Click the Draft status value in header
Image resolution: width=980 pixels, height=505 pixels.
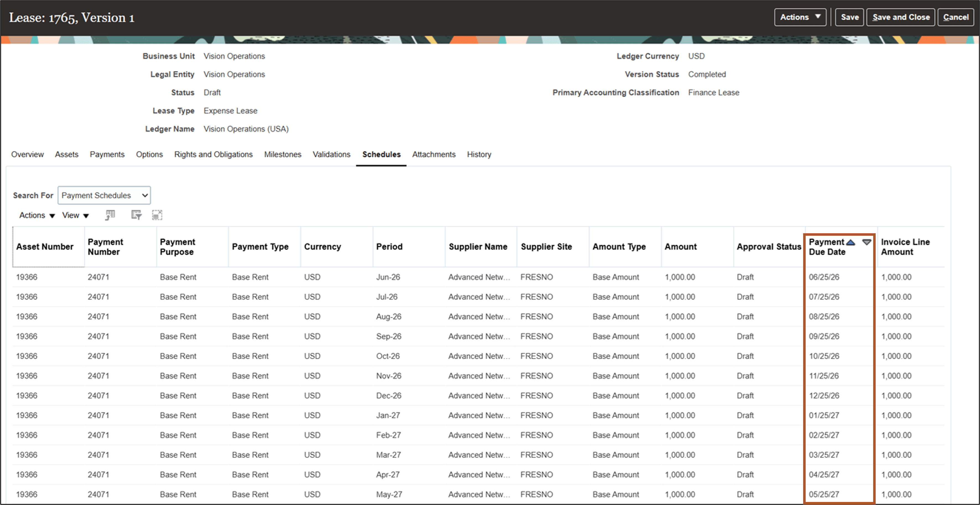(x=212, y=93)
